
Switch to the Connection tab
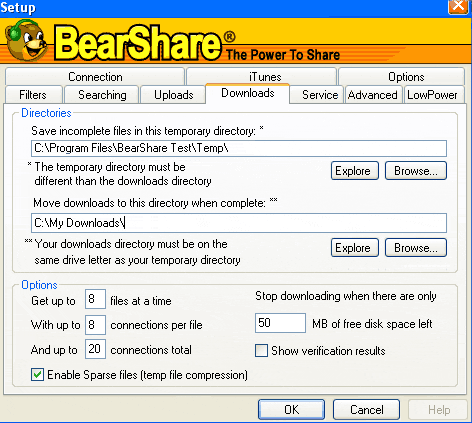coord(95,77)
